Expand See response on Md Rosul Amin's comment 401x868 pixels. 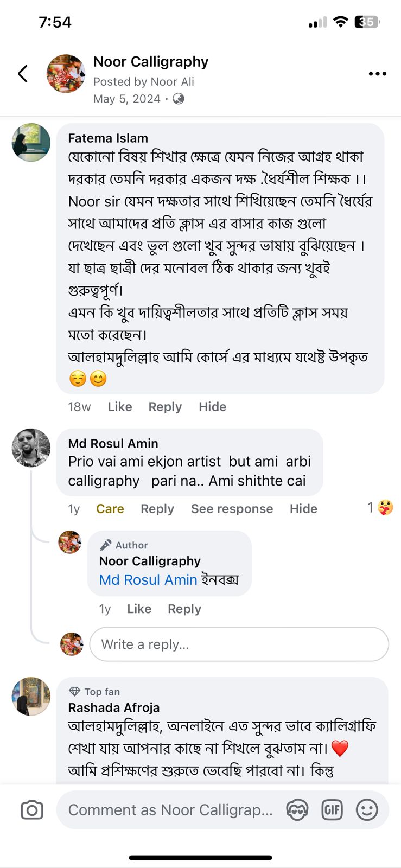[232, 509]
